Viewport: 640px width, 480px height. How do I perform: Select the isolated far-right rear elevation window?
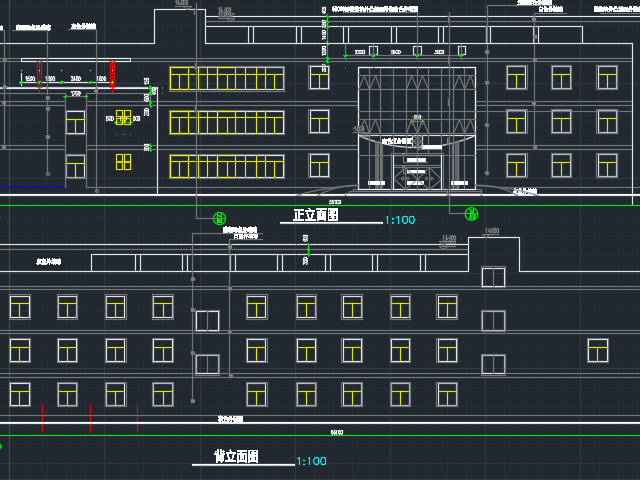coord(598,350)
